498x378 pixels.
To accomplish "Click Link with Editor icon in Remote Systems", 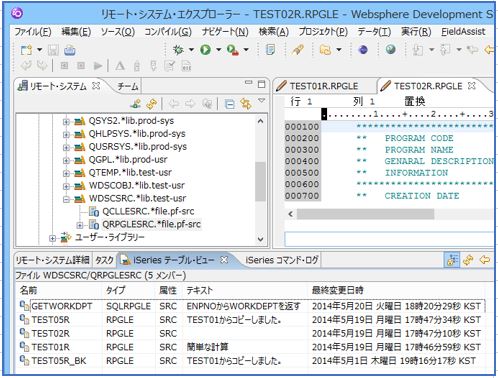I will tap(246, 104).
